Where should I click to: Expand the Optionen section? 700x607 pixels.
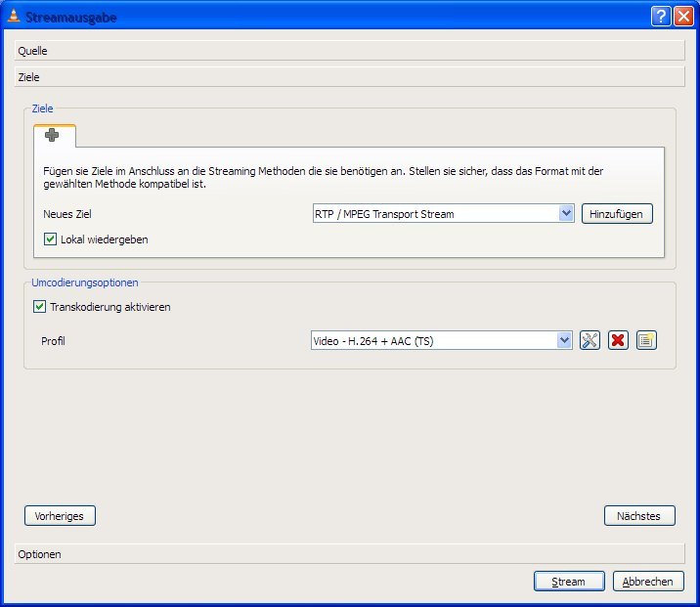[350, 554]
